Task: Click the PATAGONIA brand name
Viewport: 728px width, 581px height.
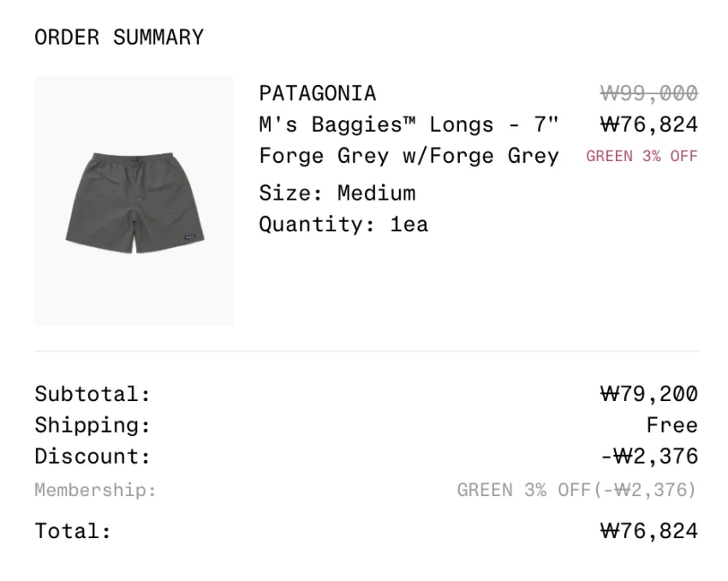Action: click(x=318, y=93)
